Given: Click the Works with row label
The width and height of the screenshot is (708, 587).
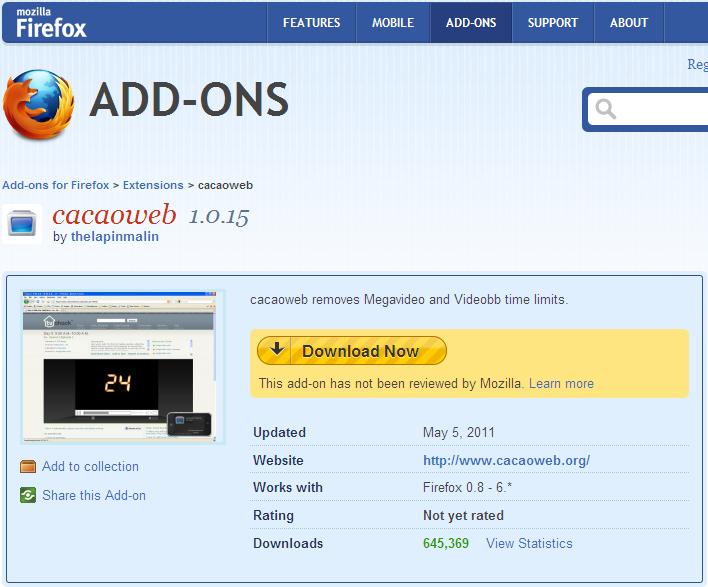Looking at the screenshot, I should pyautogui.click(x=288, y=487).
